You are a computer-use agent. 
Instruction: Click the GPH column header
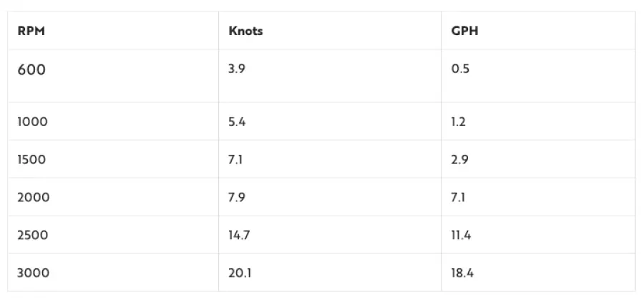tap(462, 32)
